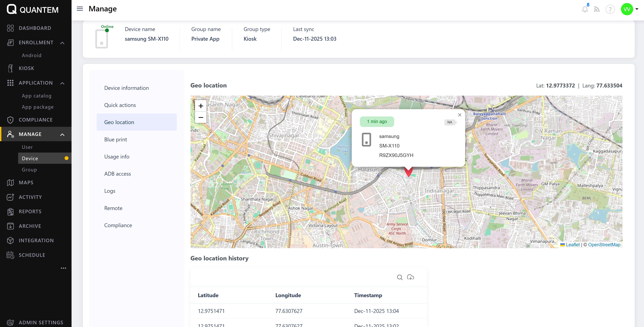Collapse the Enrollment sidebar section
This screenshot has width=644, height=327.
pyautogui.click(x=62, y=43)
